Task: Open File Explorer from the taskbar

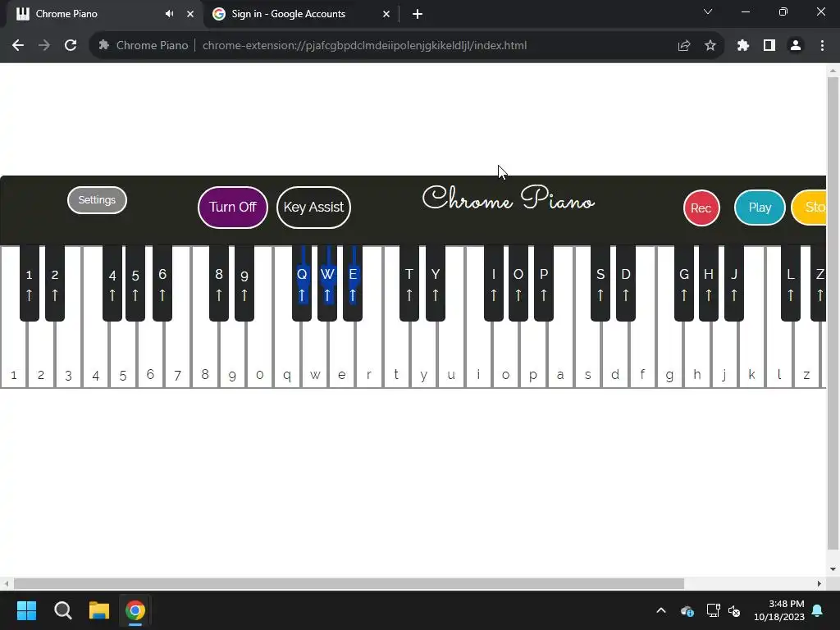Action: (x=99, y=610)
